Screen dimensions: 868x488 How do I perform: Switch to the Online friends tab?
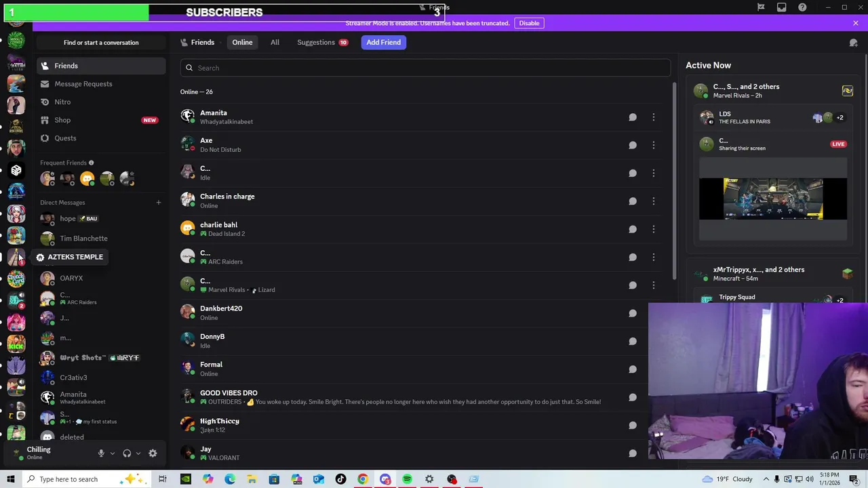(242, 42)
